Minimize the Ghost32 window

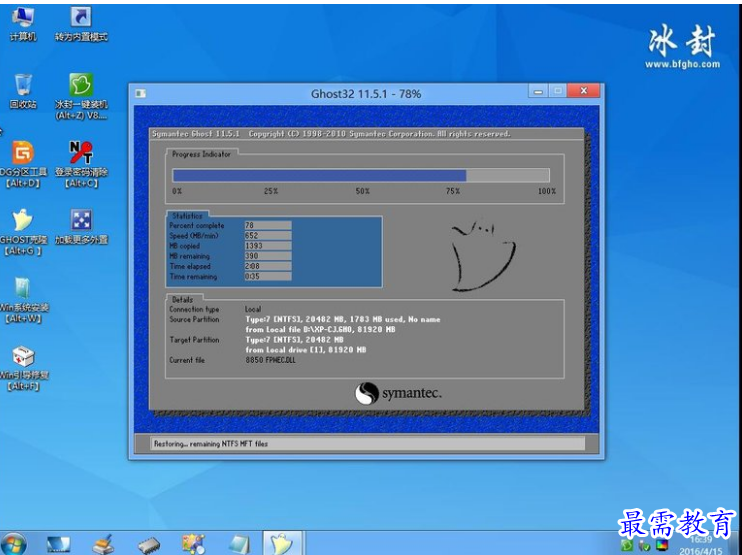[x=538, y=91]
